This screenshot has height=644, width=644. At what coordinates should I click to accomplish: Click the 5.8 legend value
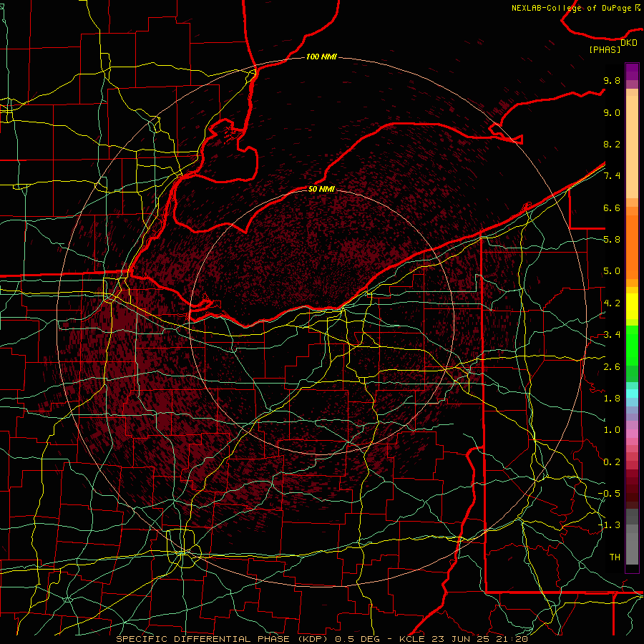612,240
